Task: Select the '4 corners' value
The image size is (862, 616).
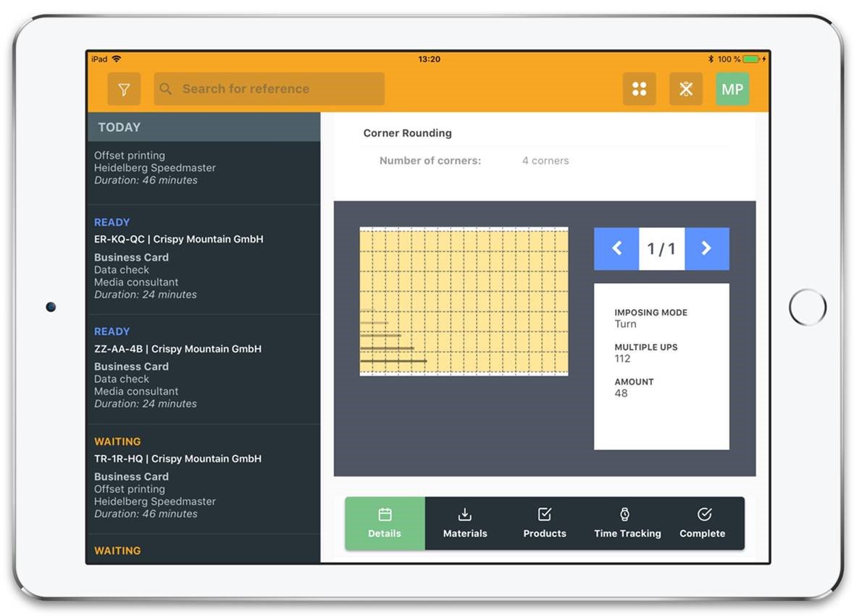Action: point(545,161)
